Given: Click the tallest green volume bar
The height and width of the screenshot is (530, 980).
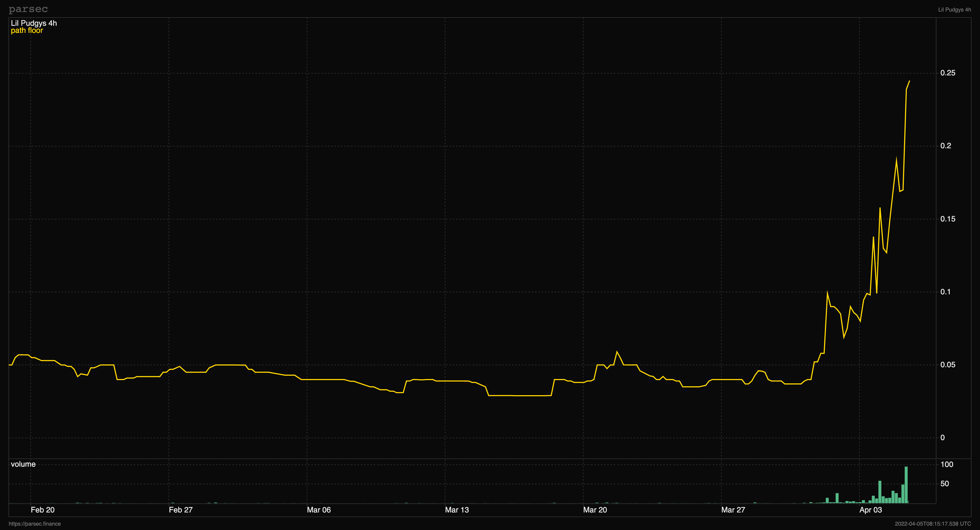Looking at the screenshot, I should 906,485.
